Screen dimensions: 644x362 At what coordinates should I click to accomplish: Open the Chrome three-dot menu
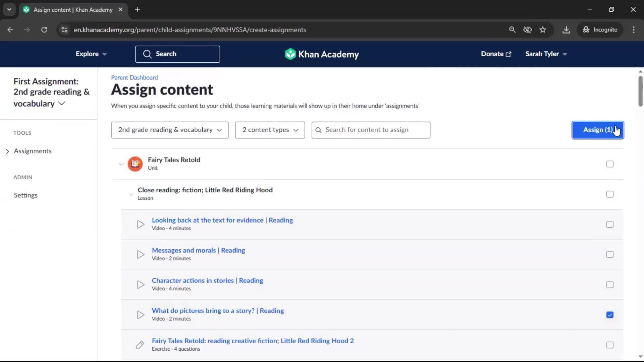click(x=634, y=30)
